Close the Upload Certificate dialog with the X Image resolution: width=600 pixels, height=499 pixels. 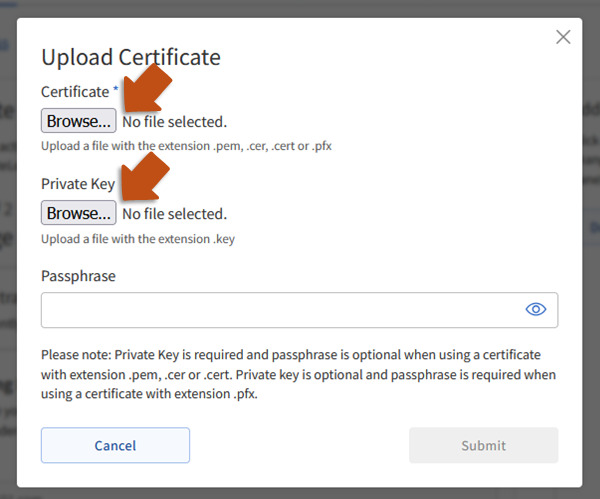pyautogui.click(x=563, y=37)
